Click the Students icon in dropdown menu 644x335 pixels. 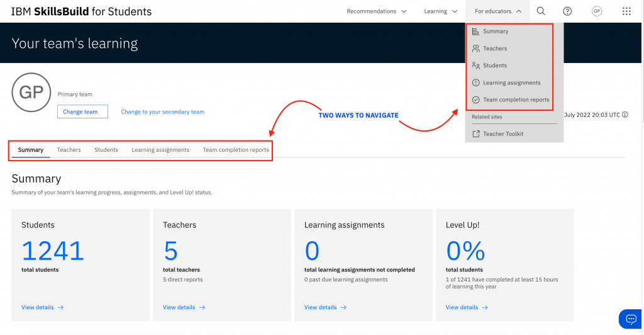coord(475,65)
